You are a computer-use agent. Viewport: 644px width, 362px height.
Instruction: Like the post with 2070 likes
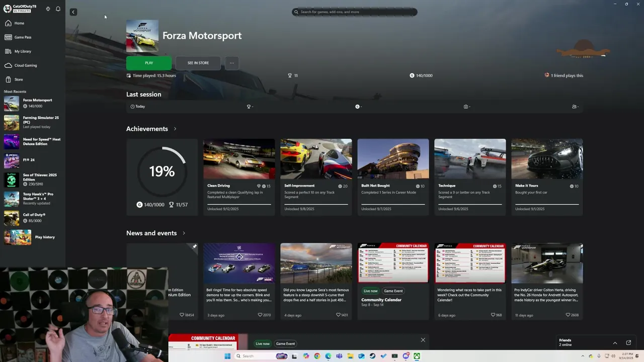[260, 315]
